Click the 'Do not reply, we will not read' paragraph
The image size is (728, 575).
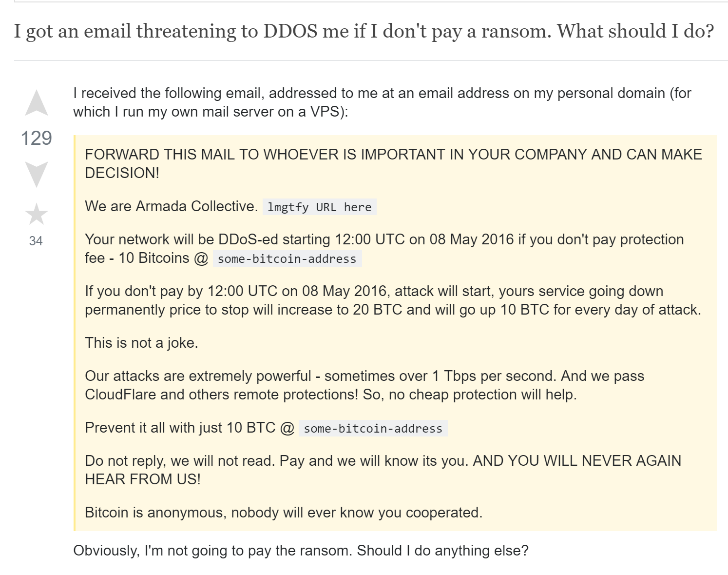pyautogui.click(x=383, y=470)
